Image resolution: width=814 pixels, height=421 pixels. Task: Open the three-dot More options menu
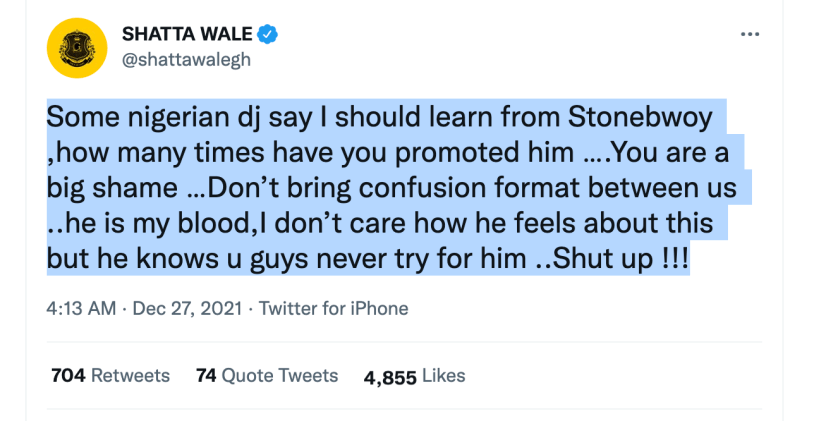750,34
